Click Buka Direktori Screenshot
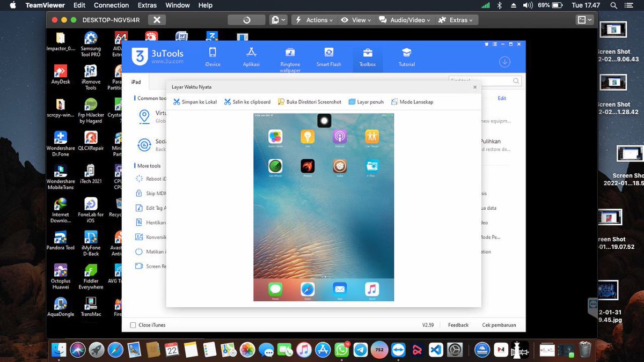The height and width of the screenshot is (362, 644). tap(309, 102)
